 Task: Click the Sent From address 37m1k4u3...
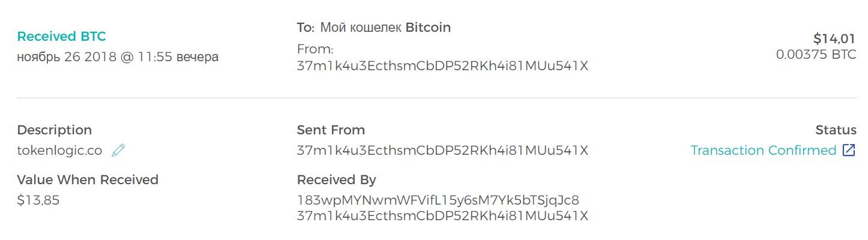(x=442, y=150)
